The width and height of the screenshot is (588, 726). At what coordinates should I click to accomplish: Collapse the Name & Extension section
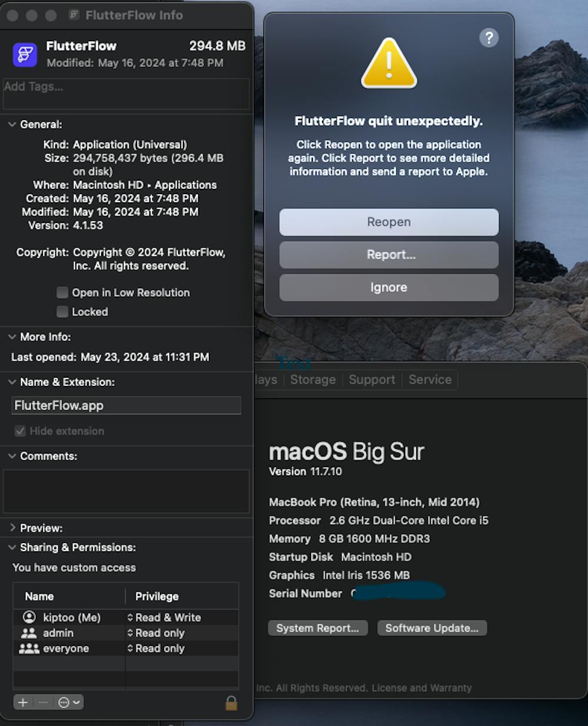pyautogui.click(x=12, y=382)
